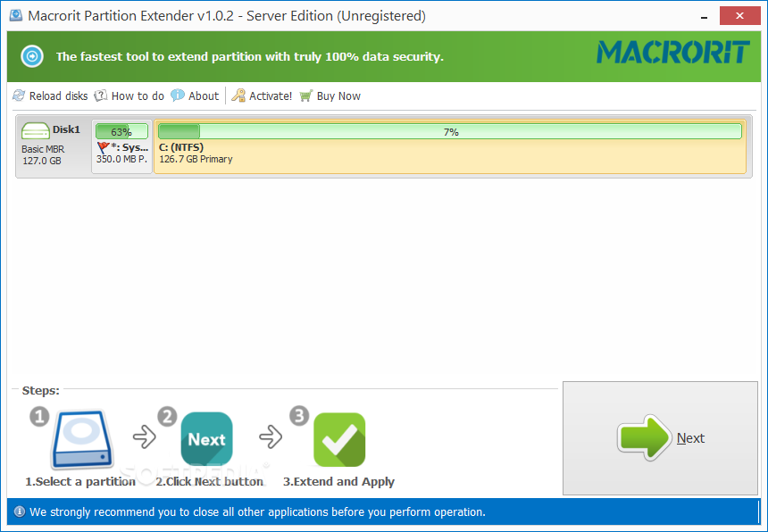Open the About dialog
This screenshot has height=532, width=768.
pyautogui.click(x=195, y=96)
